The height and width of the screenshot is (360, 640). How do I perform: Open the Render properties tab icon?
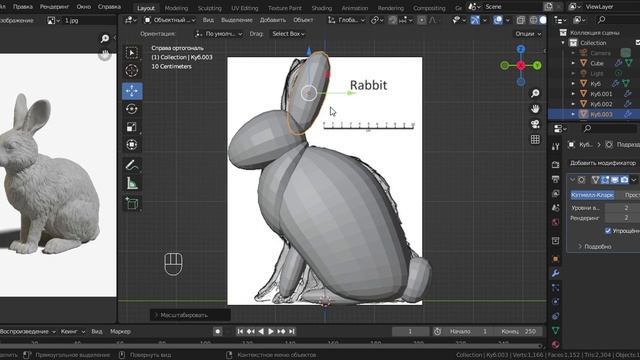[556, 165]
